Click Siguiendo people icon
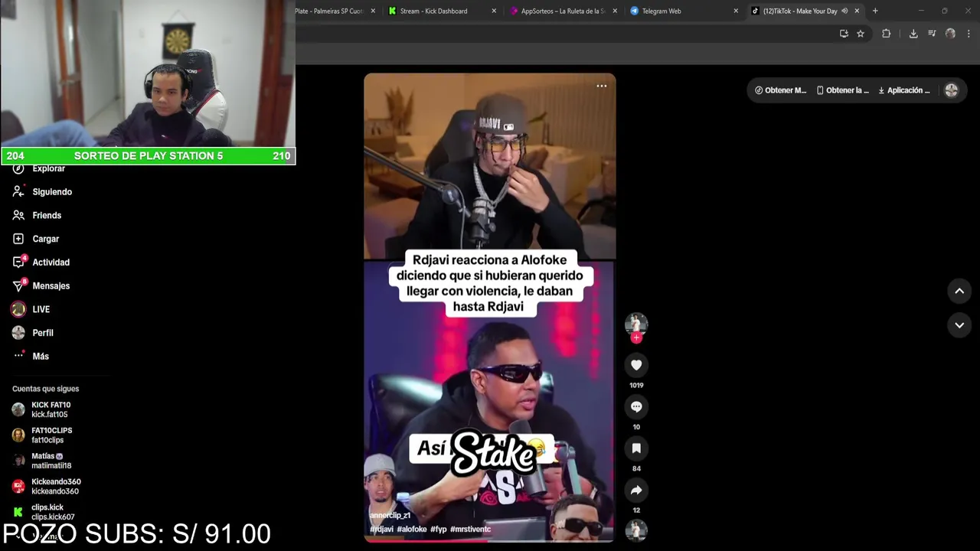The height and width of the screenshot is (551, 980). [18, 192]
